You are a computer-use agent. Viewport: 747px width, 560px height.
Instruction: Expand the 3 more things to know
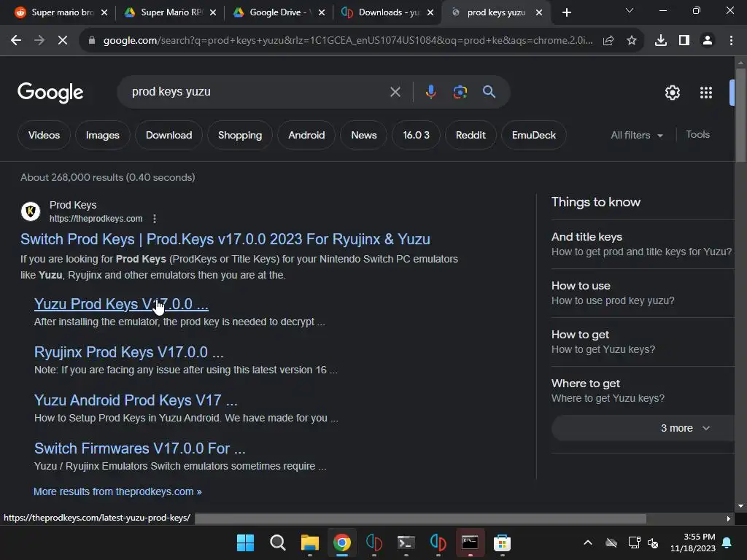click(x=643, y=428)
